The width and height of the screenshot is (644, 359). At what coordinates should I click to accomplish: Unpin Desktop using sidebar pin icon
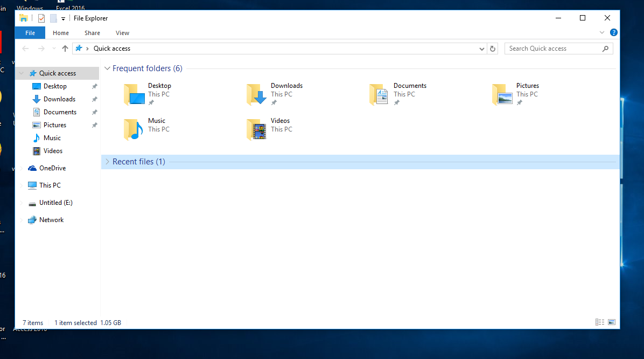pyautogui.click(x=94, y=86)
